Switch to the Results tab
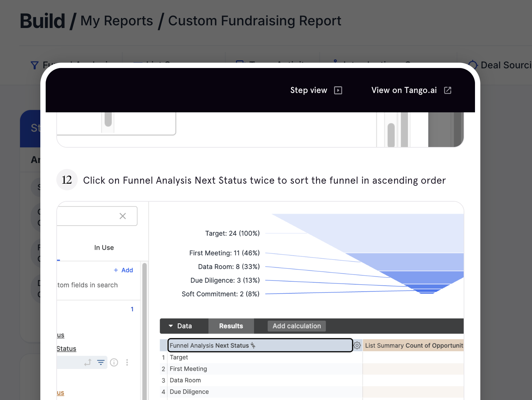 231,326
